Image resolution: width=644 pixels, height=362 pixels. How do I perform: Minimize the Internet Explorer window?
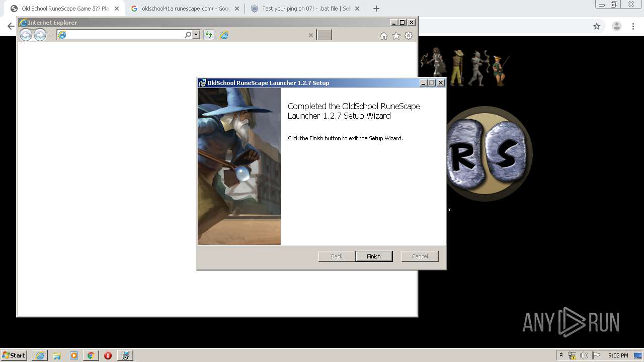point(394,23)
